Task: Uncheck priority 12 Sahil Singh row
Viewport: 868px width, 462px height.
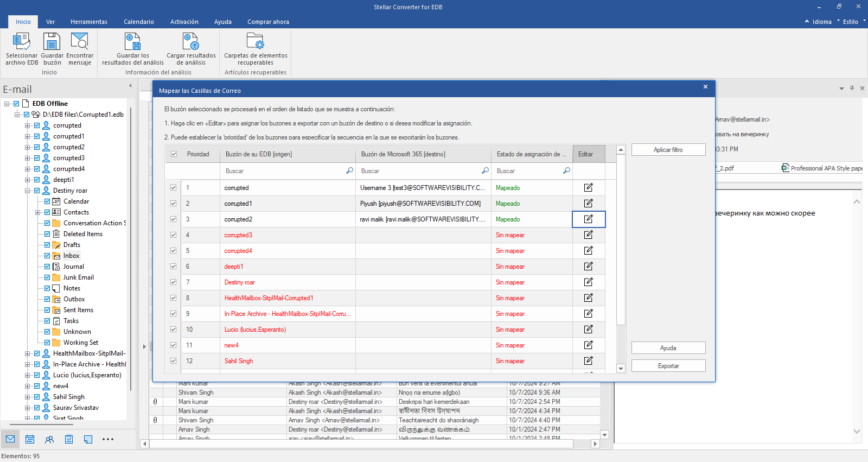Action: point(174,361)
